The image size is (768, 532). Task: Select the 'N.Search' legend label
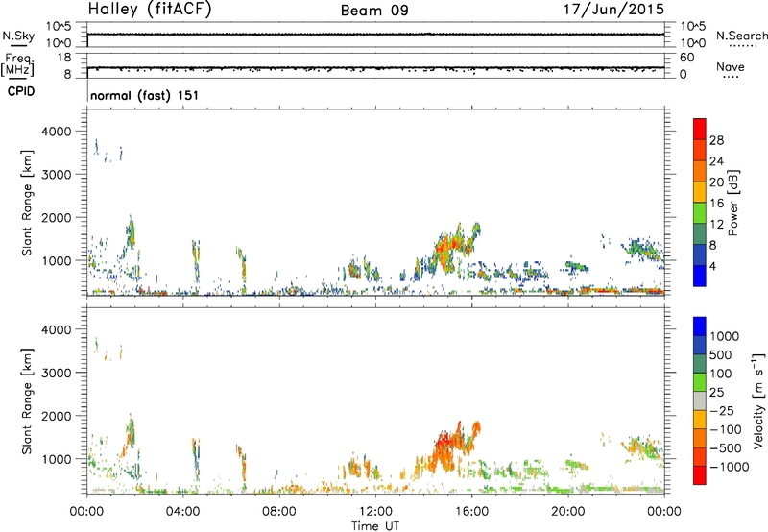pyautogui.click(x=741, y=36)
